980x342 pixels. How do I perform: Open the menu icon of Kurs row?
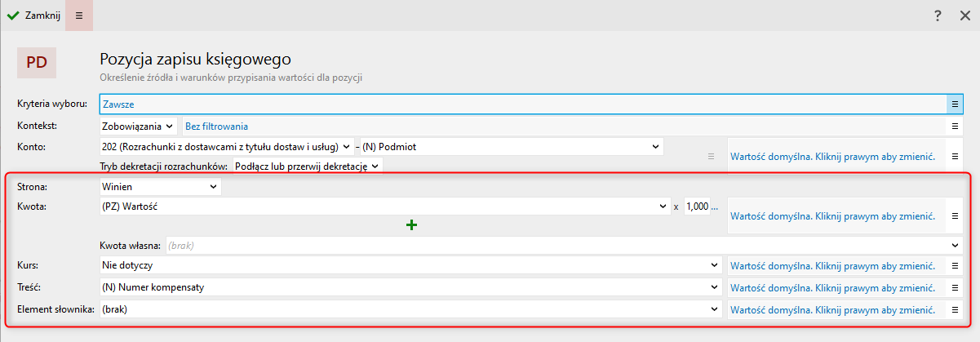point(954,265)
